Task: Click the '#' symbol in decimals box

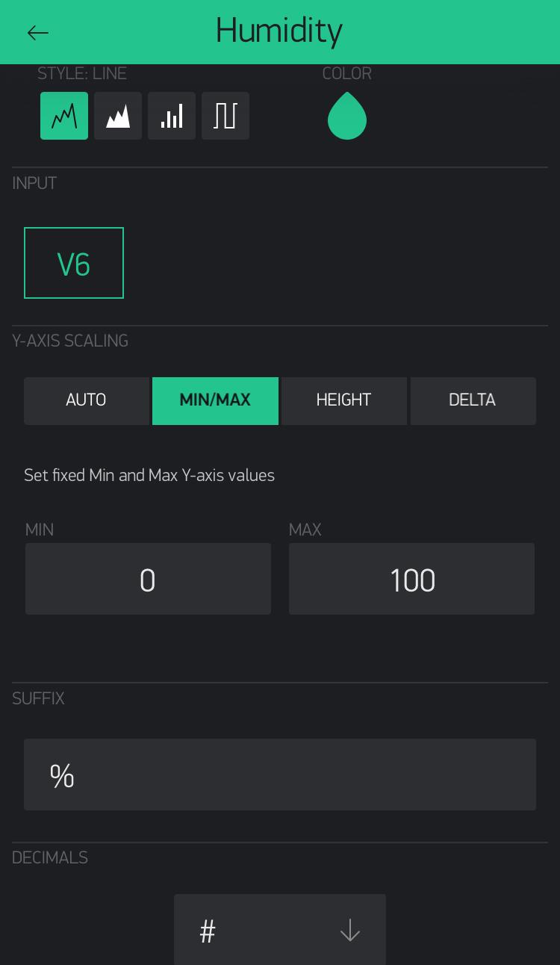Action: click(x=208, y=931)
